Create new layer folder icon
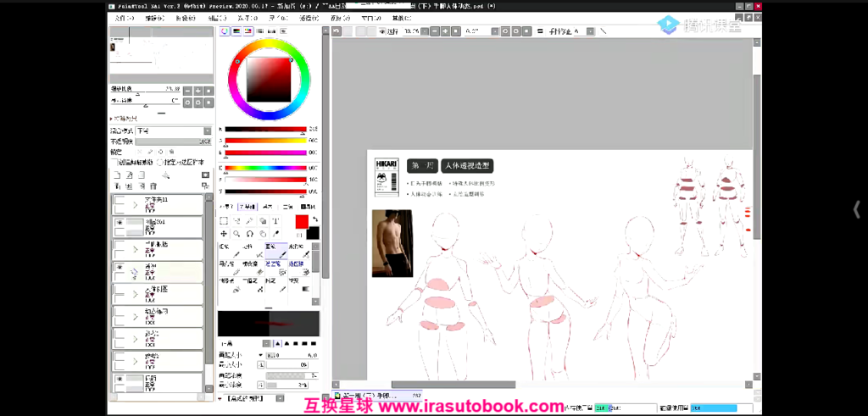 pyautogui.click(x=142, y=175)
